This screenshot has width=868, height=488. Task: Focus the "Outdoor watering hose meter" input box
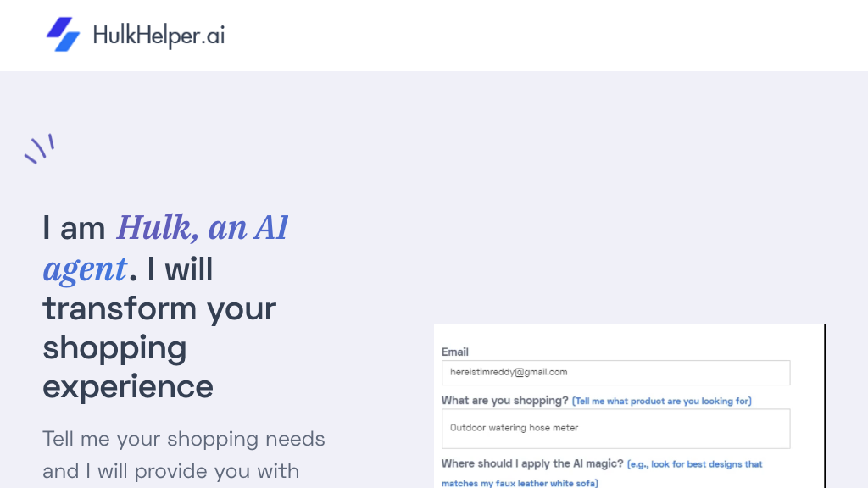tap(615, 429)
